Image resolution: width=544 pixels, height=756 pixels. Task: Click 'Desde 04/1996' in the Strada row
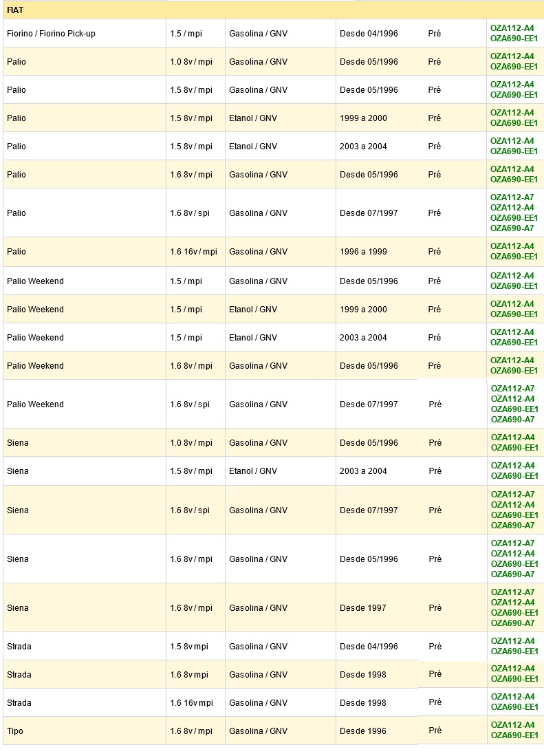pyautogui.click(x=369, y=647)
